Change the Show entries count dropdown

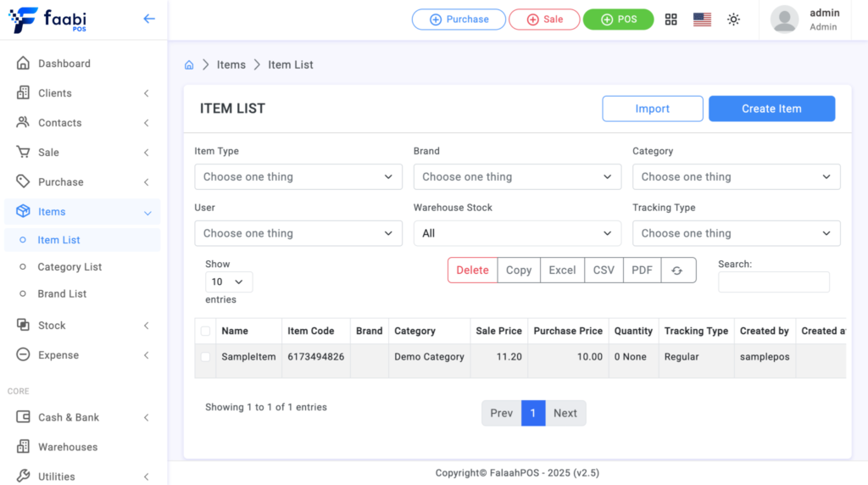pos(229,282)
